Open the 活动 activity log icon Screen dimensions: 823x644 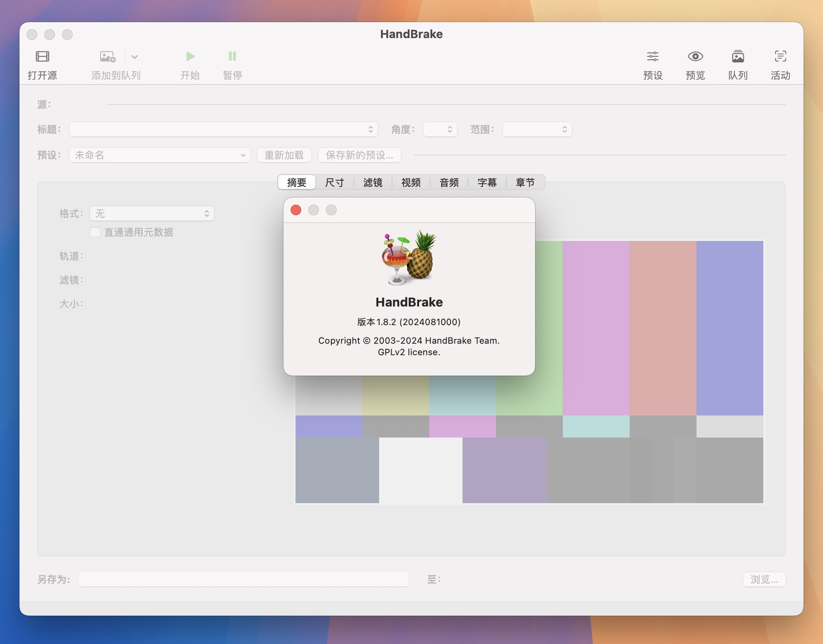[780, 57]
